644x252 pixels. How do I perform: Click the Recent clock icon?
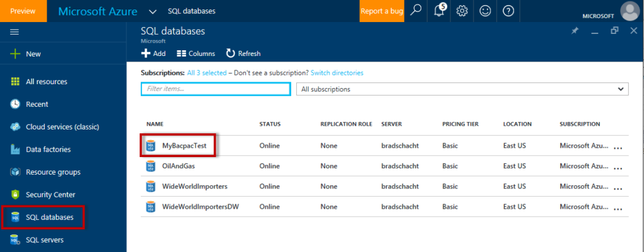pyautogui.click(x=15, y=104)
